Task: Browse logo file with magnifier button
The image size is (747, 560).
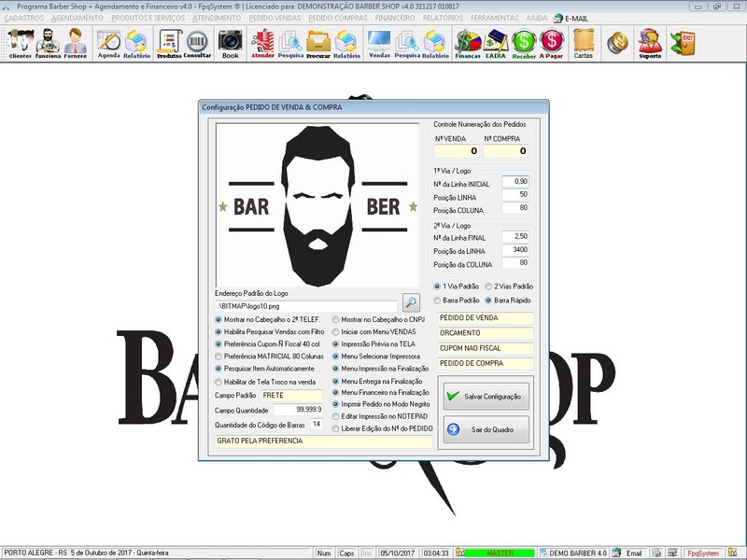Action: click(411, 302)
